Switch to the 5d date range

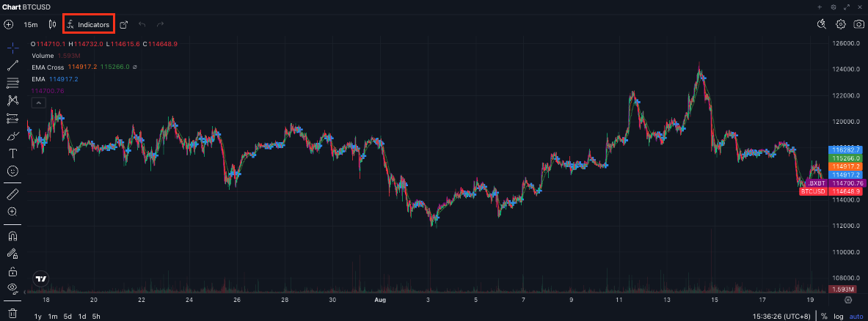coord(68,317)
